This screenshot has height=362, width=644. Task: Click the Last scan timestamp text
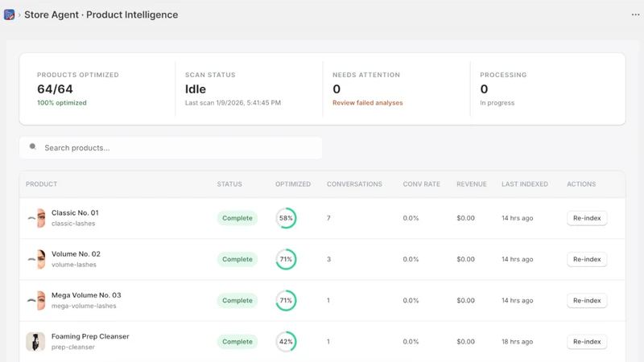pyautogui.click(x=233, y=103)
